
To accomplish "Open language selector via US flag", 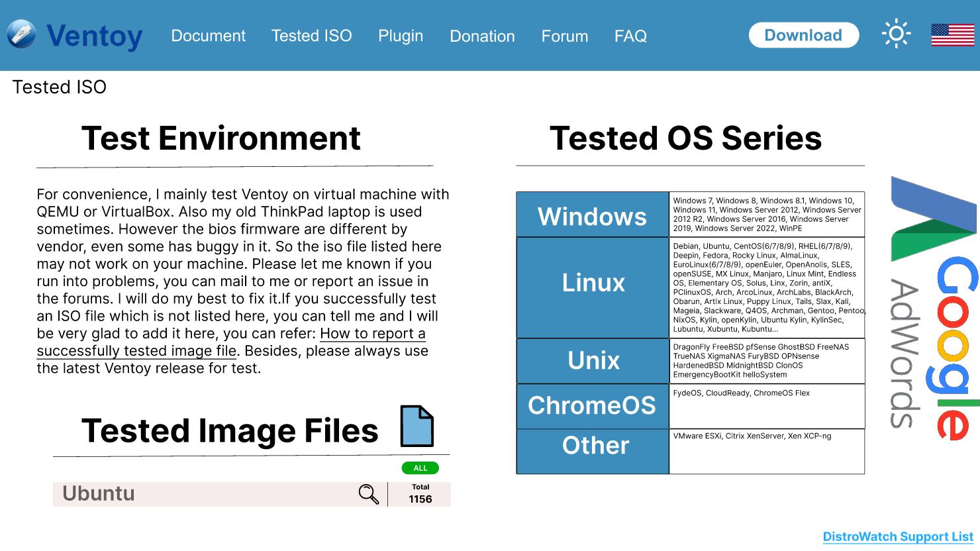I will 952,35.
